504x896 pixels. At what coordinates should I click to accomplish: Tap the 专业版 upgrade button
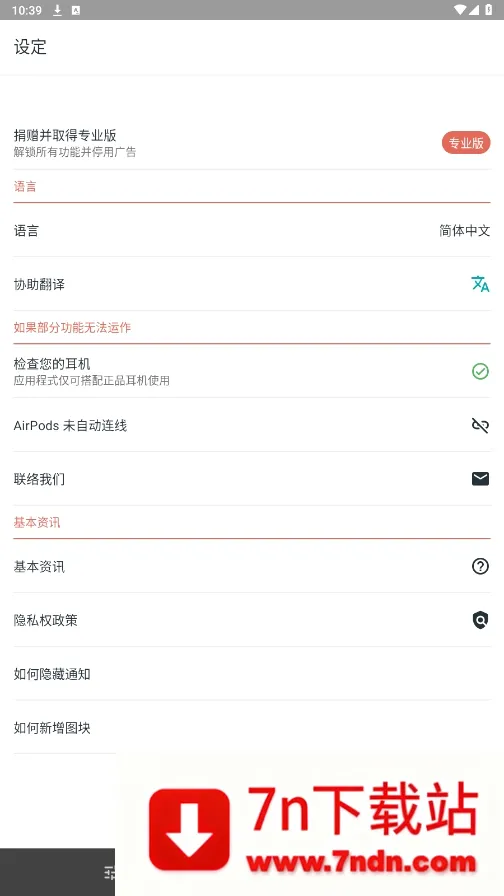[466, 143]
